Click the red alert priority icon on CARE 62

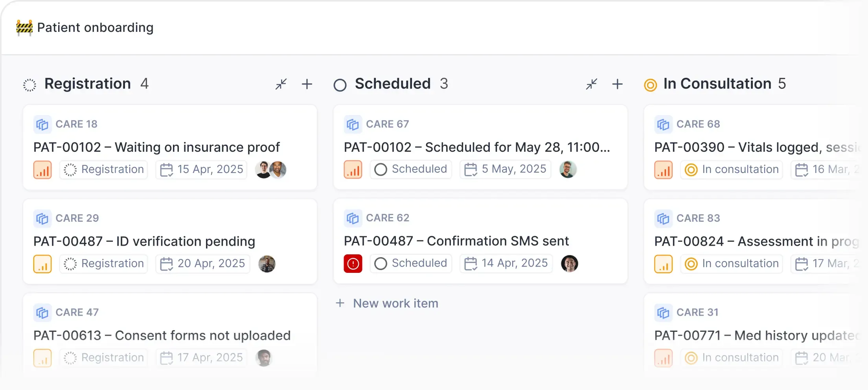(x=353, y=263)
